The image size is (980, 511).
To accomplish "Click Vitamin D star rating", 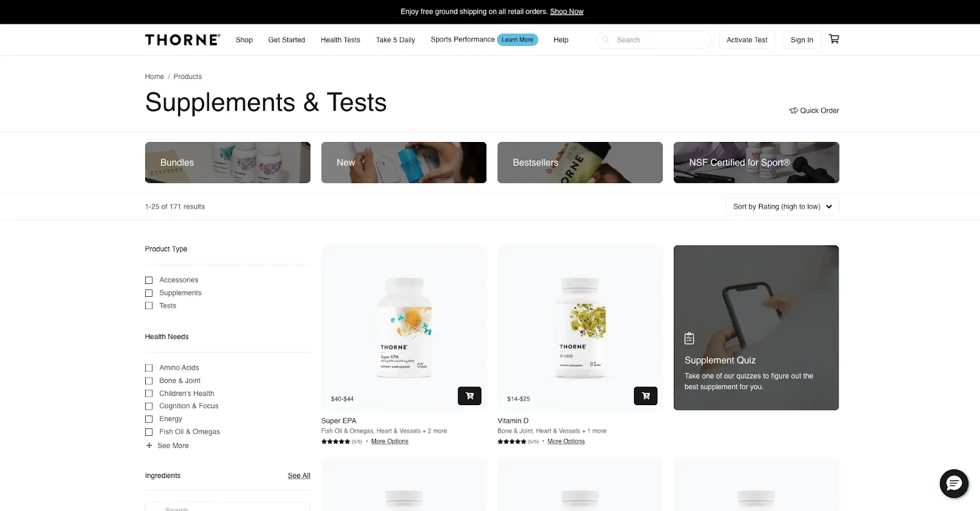I will tap(511, 441).
